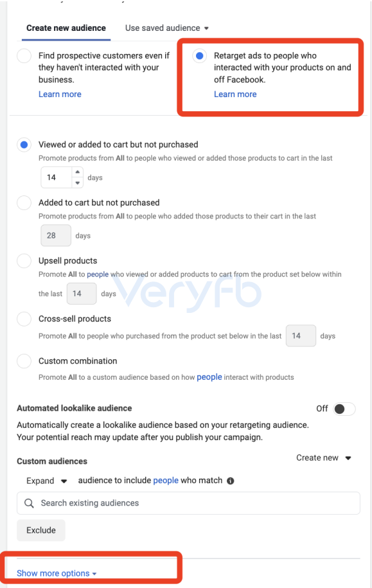Click the 'Exclude' button

click(x=41, y=530)
